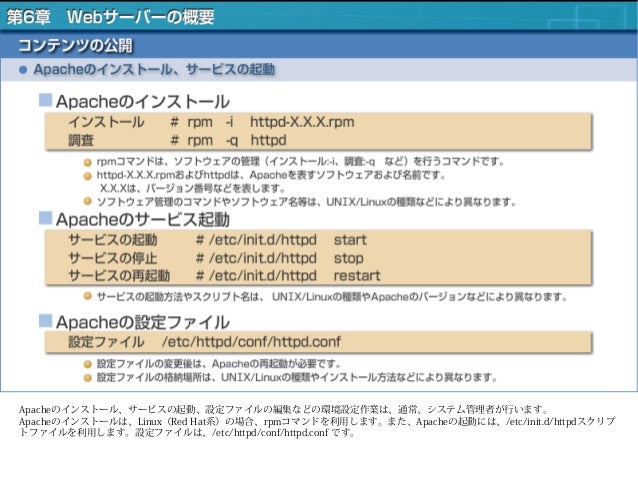Screen dimensions: 638x479
Task: Click the heading 'コンテンツの公開'
Action: coord(76,45)
